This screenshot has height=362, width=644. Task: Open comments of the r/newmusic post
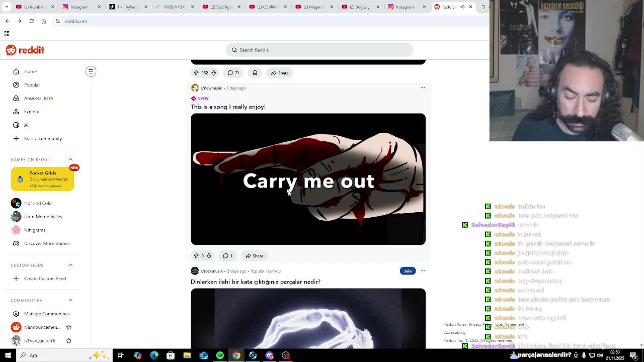point(227,256)
